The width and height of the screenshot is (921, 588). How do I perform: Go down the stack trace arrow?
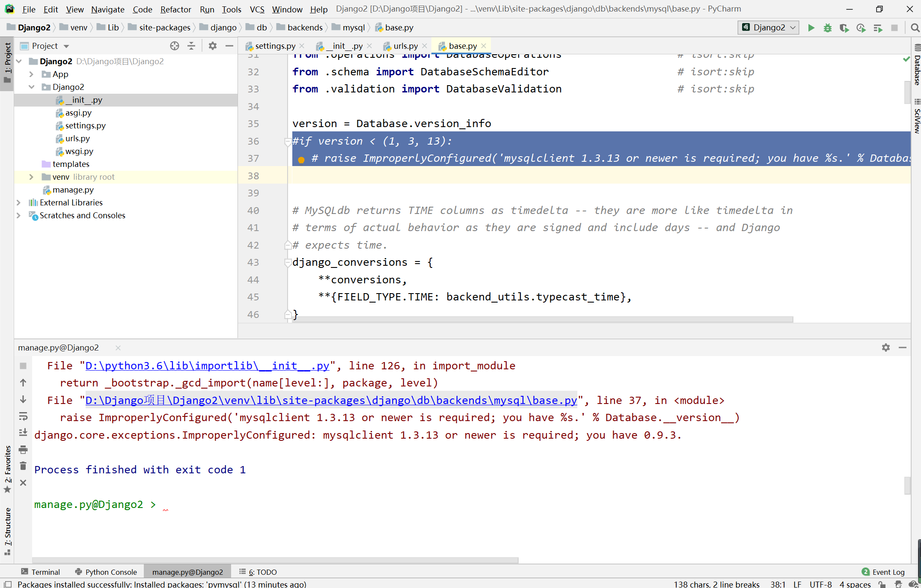(x=23, y=399)
